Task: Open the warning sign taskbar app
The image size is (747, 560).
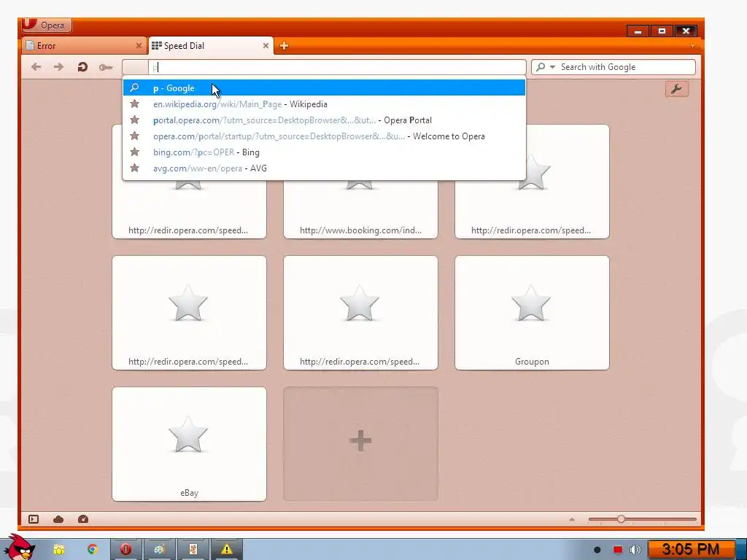Action: [227, 550]
